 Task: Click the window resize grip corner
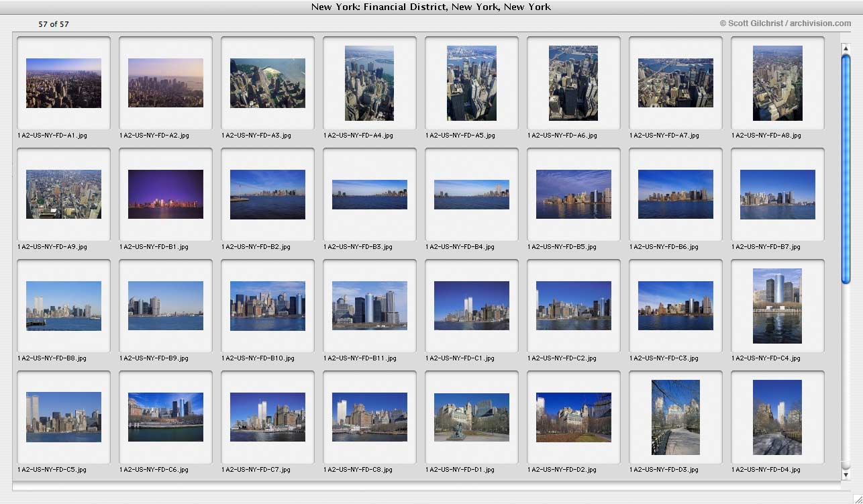(x=857, y=498)
